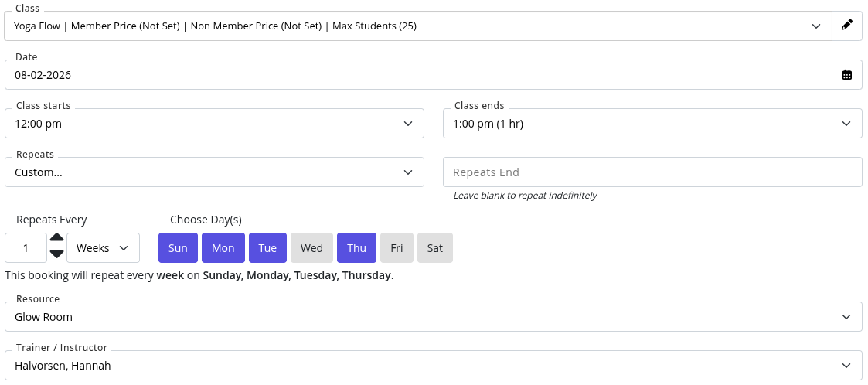
Task: Open the Trainer / Instructor dropdown
Action: pyautogui.click(x=434, y=365)
